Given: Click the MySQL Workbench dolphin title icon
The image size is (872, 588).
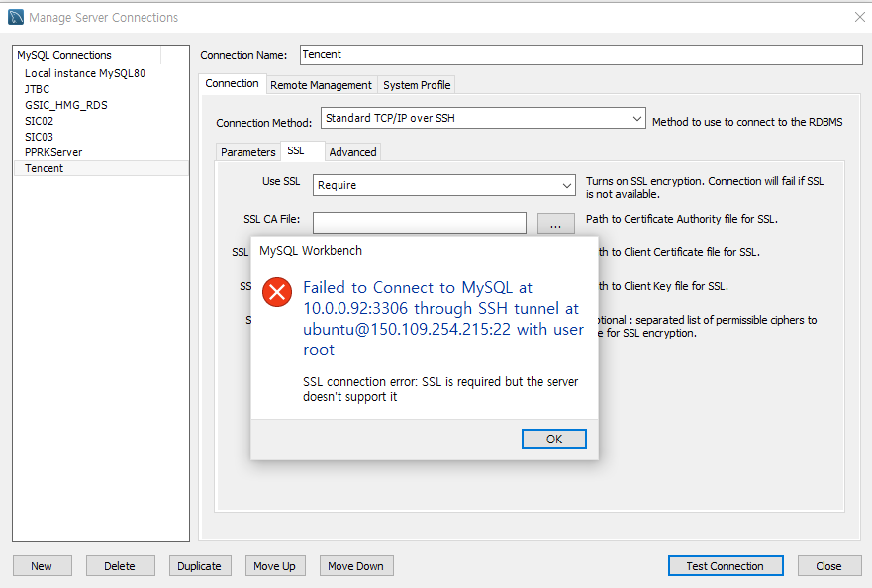Looking at the screenshot, I should point(16,17).
